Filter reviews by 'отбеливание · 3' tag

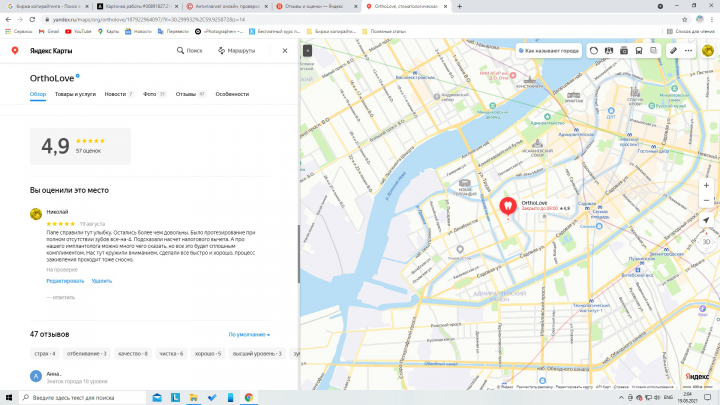tap(86, 354)
